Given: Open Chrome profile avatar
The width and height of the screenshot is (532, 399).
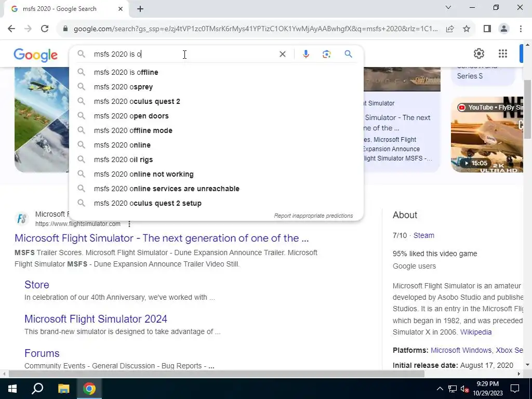Looking at the screenshot, I should click(x=504, y=29).
